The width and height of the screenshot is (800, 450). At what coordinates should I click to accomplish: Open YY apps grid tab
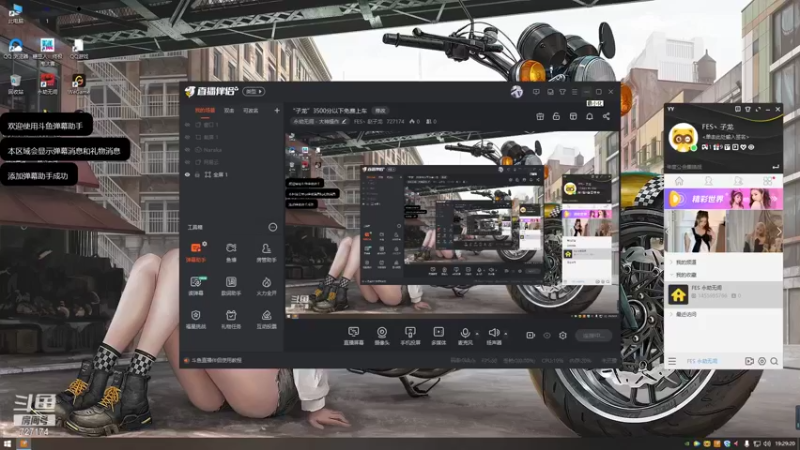tap(767, 181)
